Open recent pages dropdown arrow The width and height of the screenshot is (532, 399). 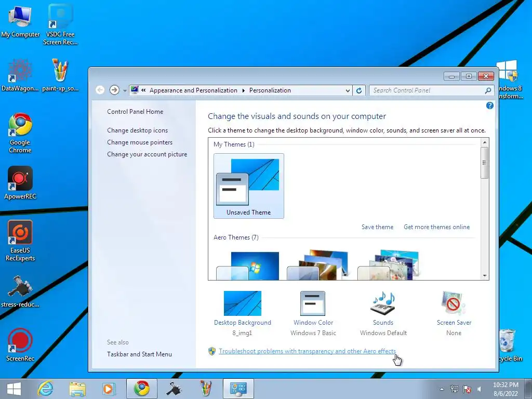click(x=125, y=90)
